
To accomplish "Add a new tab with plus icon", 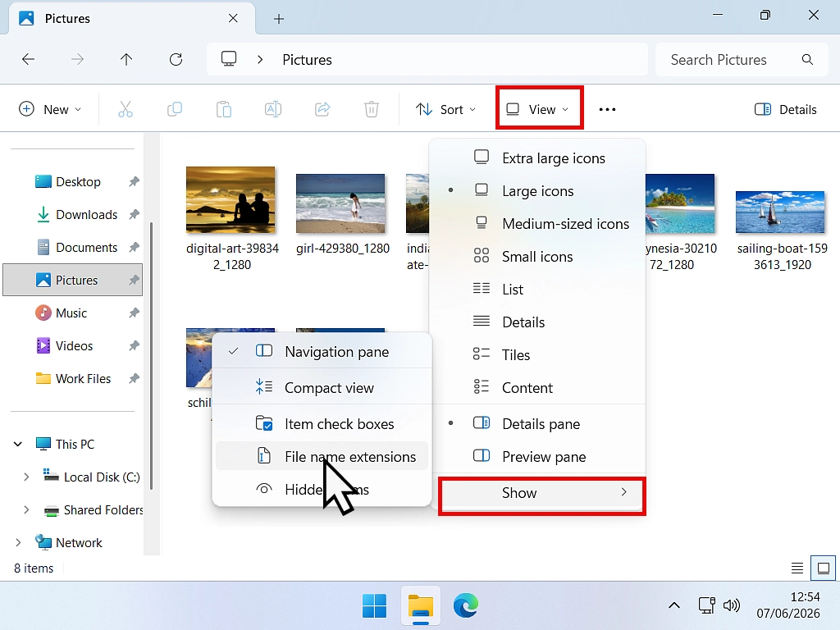I will pos(279,19).
